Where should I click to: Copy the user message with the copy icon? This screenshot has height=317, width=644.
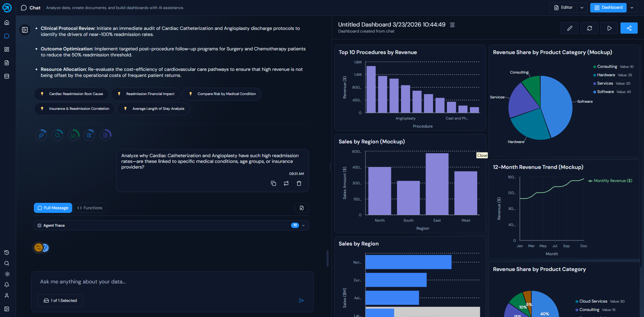[274, 183]
